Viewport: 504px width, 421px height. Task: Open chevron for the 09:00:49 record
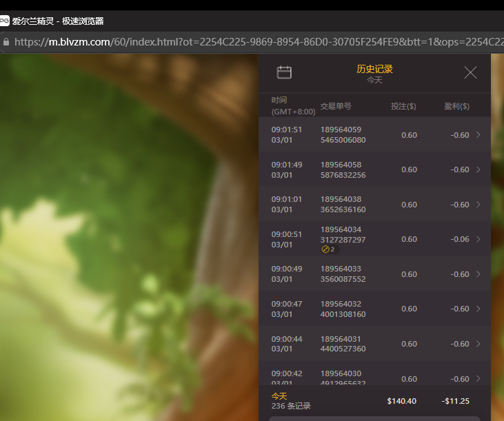click(478, 274)
